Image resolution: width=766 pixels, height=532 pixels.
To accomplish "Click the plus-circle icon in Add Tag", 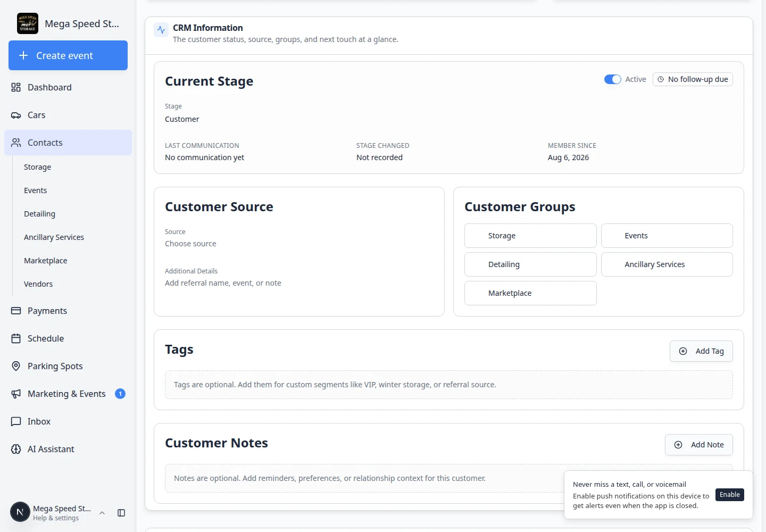I will click(x=683, y=351).
